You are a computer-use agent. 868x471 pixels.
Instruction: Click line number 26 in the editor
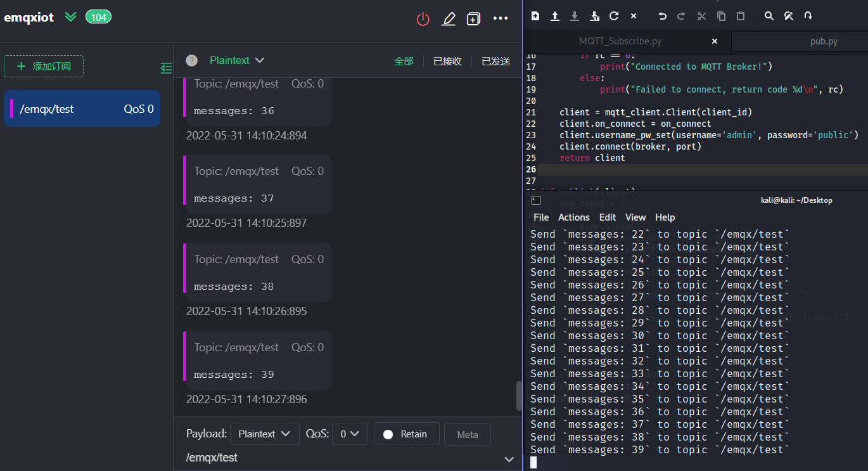(531, 169)
